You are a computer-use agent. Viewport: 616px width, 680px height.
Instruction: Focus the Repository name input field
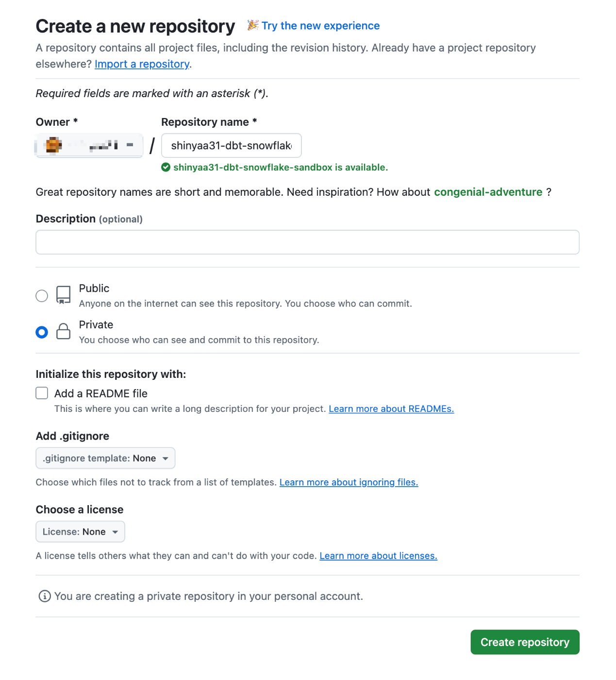[232, 145]
